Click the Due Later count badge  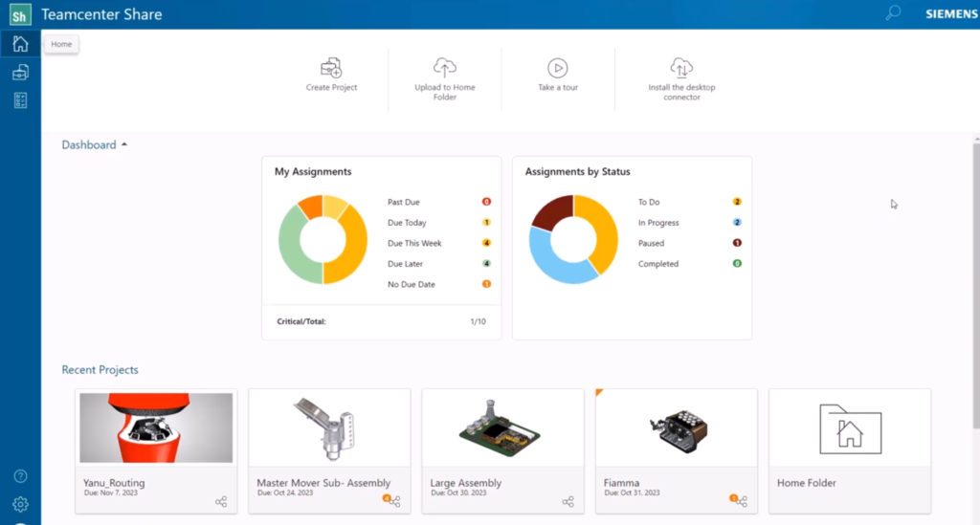[486, 263]
